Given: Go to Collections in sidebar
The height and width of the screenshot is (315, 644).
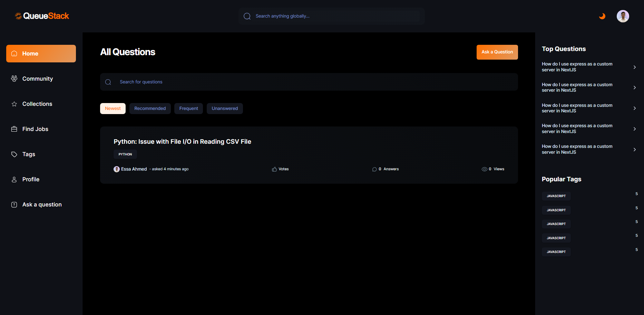Looking at the screenshot, I should click(41, 104).
